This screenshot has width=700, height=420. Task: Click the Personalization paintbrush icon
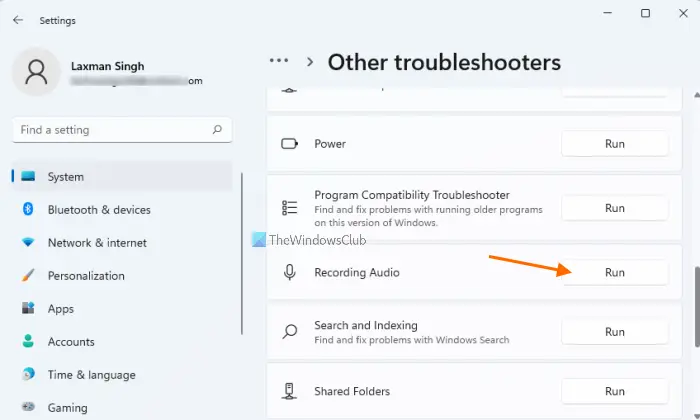pyautogui.click(x=28, y=275)
